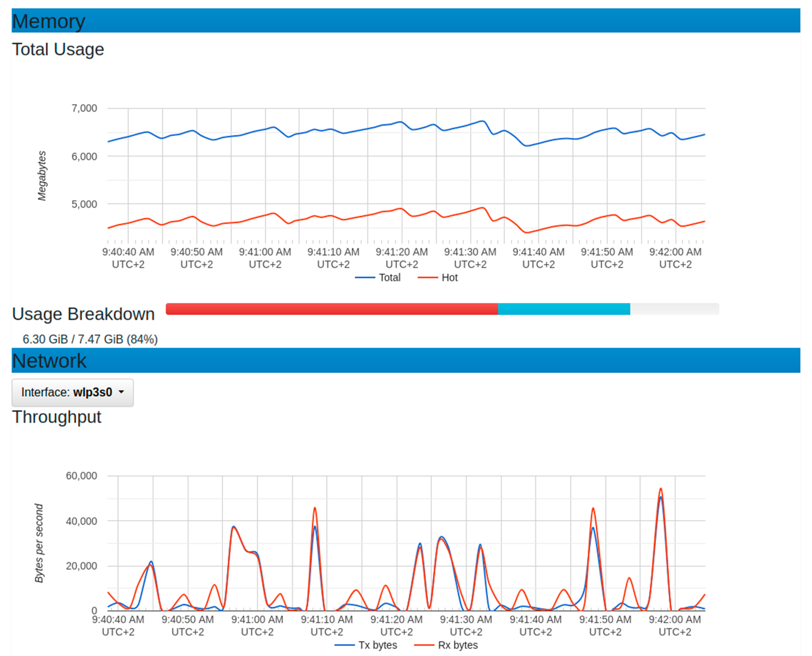Viewport: 812px width, 656px height.
Task: Click the dropdown caret beside wlp3s0
Action: [x=121, y=392]
